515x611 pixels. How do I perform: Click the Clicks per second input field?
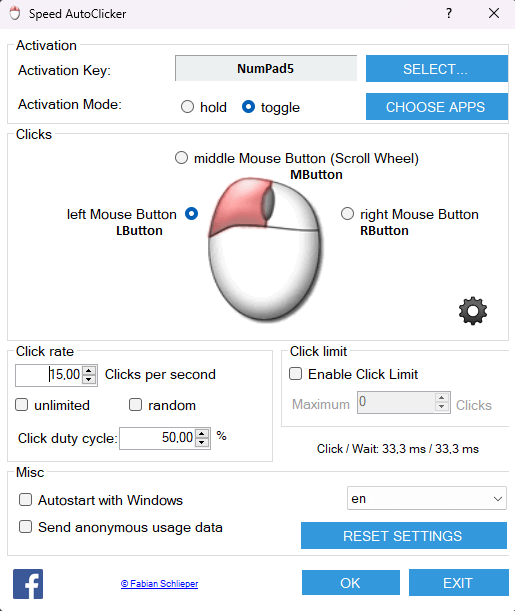click(49, 375)
